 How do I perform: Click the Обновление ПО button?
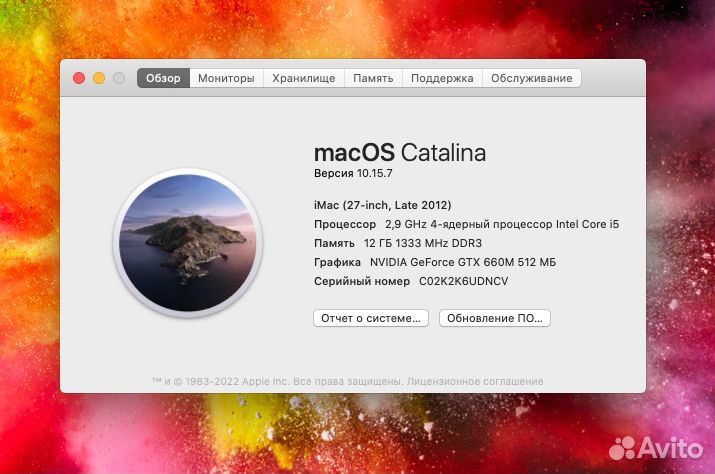tap(495, 318)
